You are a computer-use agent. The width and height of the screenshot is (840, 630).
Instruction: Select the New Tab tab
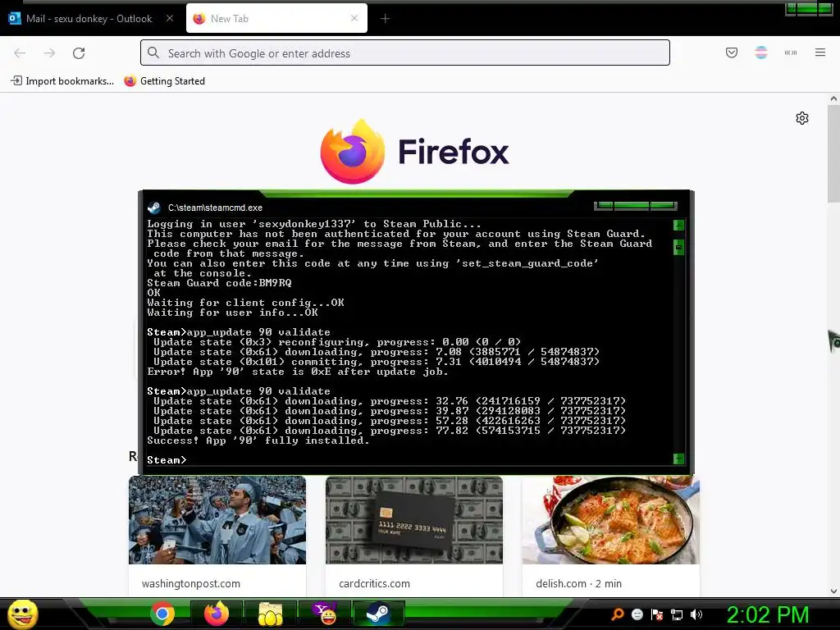276,19
